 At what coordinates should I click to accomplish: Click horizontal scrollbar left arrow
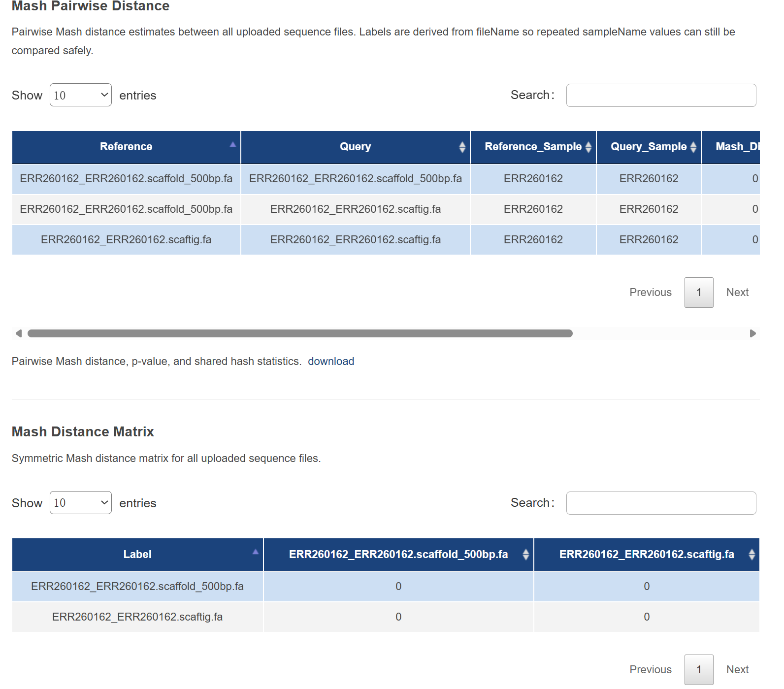point(19,333)
